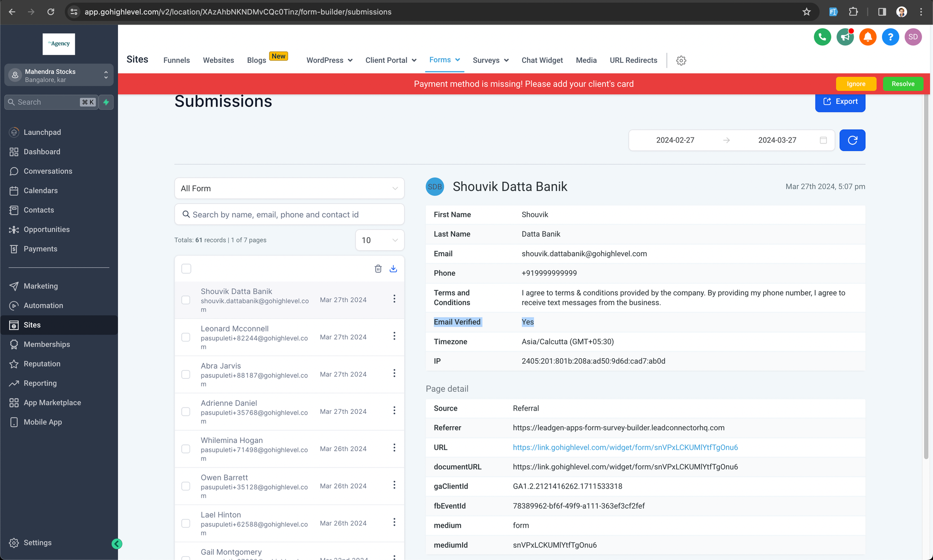The width and height of the screenshot is (933, 560).
Task: Check the Owen Barrett submission
Action: (x=186, y=486)
